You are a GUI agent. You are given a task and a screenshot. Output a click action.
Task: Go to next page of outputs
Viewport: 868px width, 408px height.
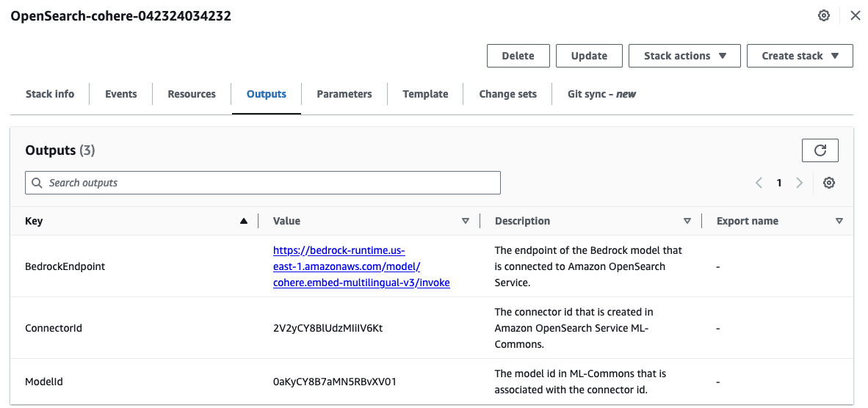800,183
